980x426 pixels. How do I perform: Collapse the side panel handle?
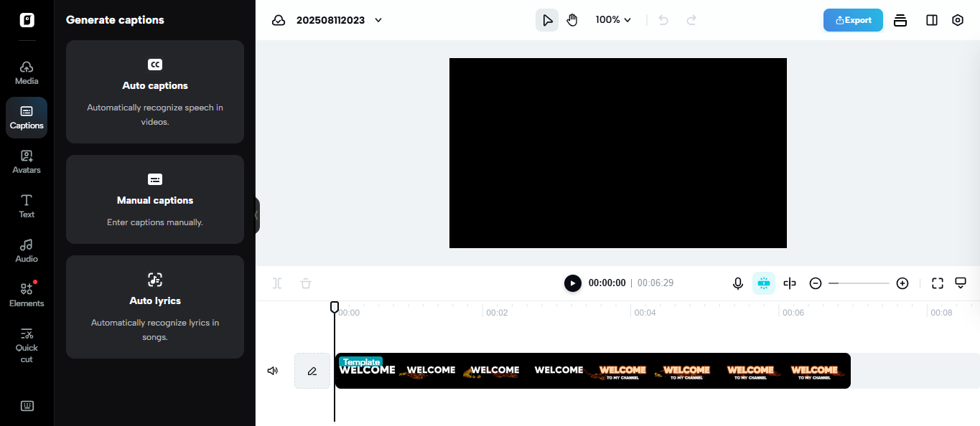pos(257,215)
